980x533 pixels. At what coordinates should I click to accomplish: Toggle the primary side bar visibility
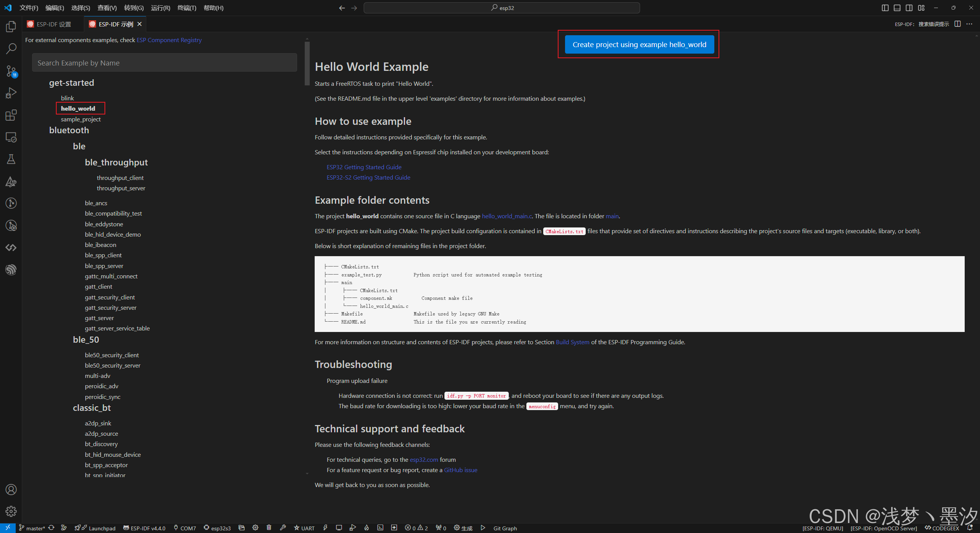[x=885, y=8]
